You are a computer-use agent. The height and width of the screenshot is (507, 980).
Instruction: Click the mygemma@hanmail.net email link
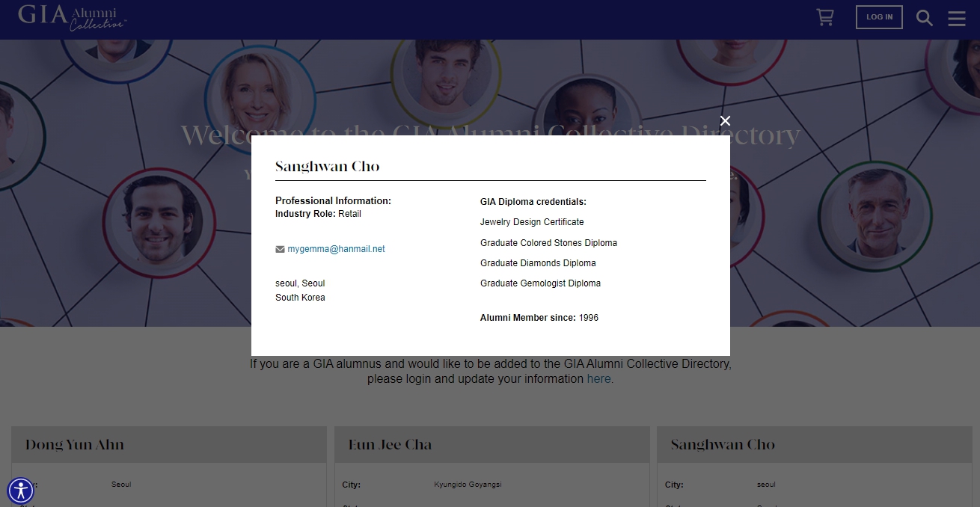[336, 249]
